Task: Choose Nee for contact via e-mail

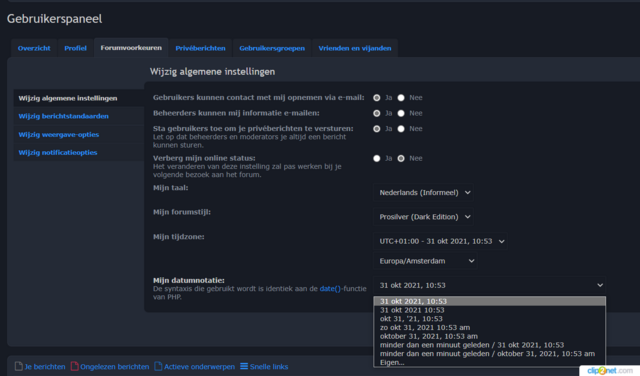Action: click(401, 98)
